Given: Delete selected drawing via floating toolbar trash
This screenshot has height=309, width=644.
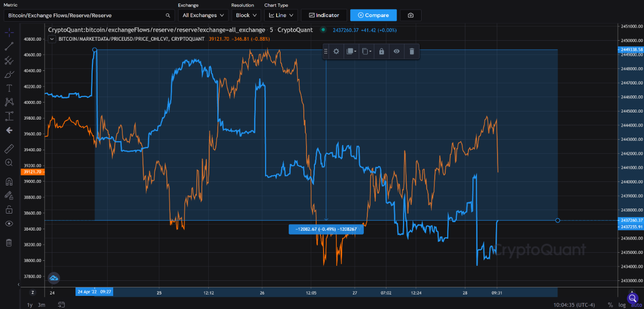Looking at the screenshot, I should [412, 51].
